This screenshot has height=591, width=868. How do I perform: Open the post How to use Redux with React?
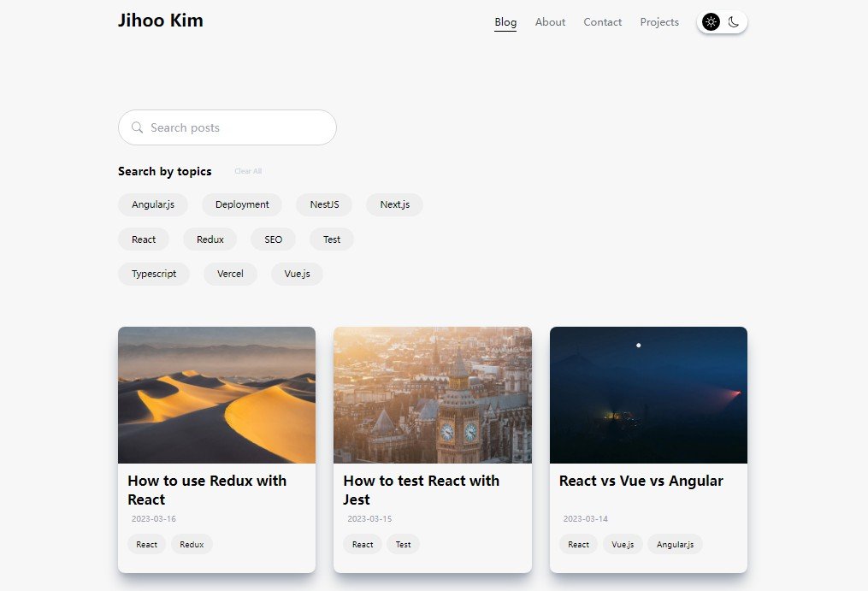(207, 490)
